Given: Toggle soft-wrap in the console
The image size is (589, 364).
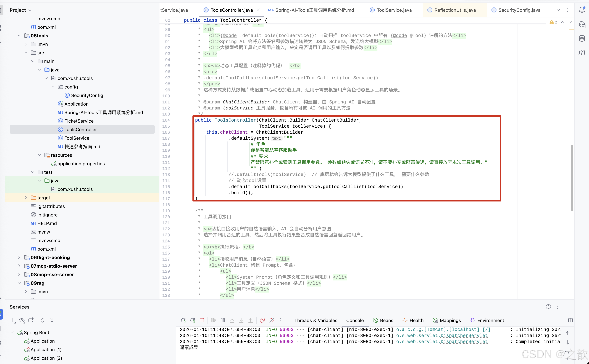Looking at the screenshot, I should coord(567,351).
